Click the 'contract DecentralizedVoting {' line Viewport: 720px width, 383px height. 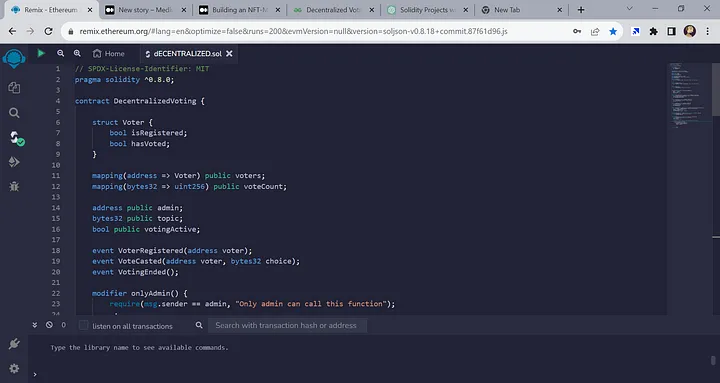[140, 101]
